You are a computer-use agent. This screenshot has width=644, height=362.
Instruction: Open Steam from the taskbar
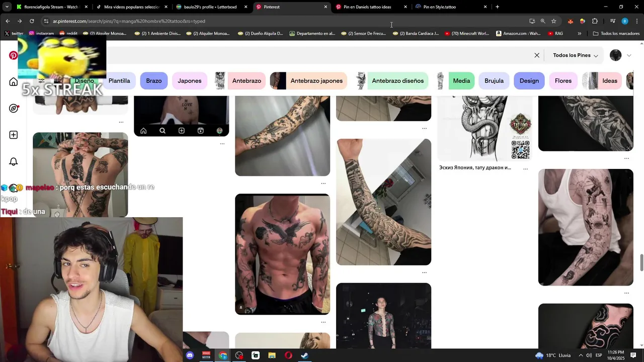pos(304,355)
